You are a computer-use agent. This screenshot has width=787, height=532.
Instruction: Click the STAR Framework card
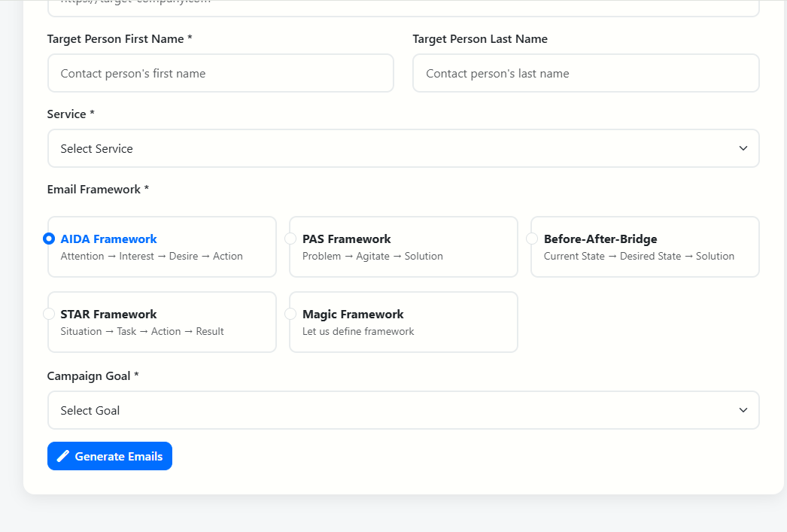(162, 321)
